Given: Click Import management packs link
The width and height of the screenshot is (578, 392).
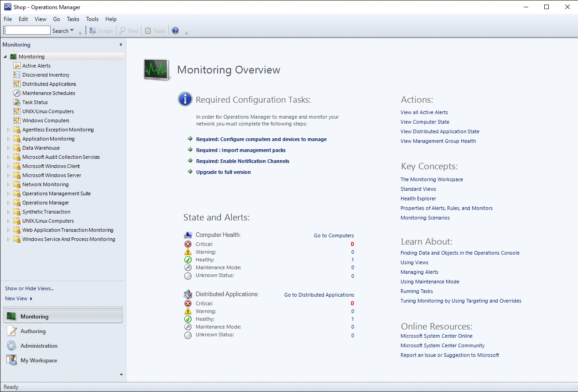Looking at the screenshot, I should pos(241,150).
